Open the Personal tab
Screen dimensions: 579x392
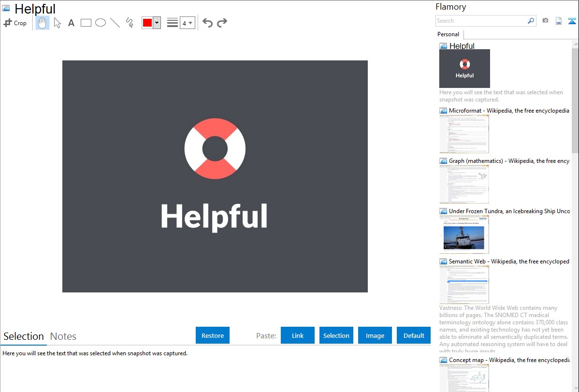click(449, 34)
